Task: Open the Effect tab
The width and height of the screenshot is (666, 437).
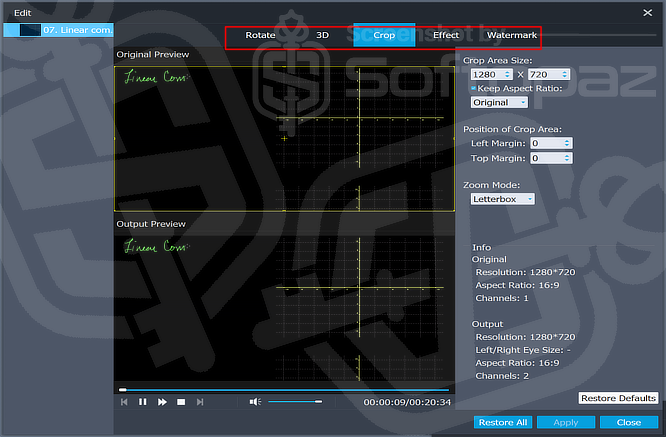Action: click(x=446, y=35)
